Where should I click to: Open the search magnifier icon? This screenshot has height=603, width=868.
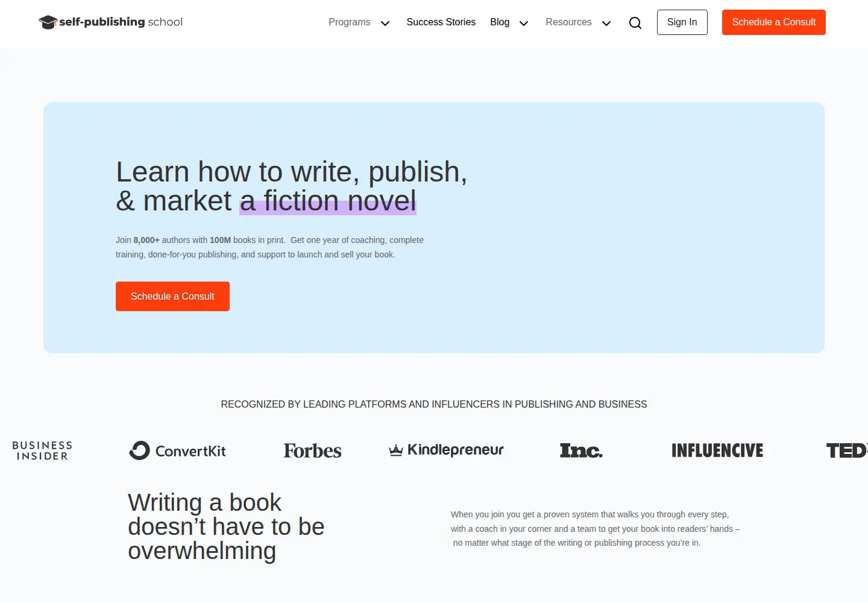(x=635, y=23)
